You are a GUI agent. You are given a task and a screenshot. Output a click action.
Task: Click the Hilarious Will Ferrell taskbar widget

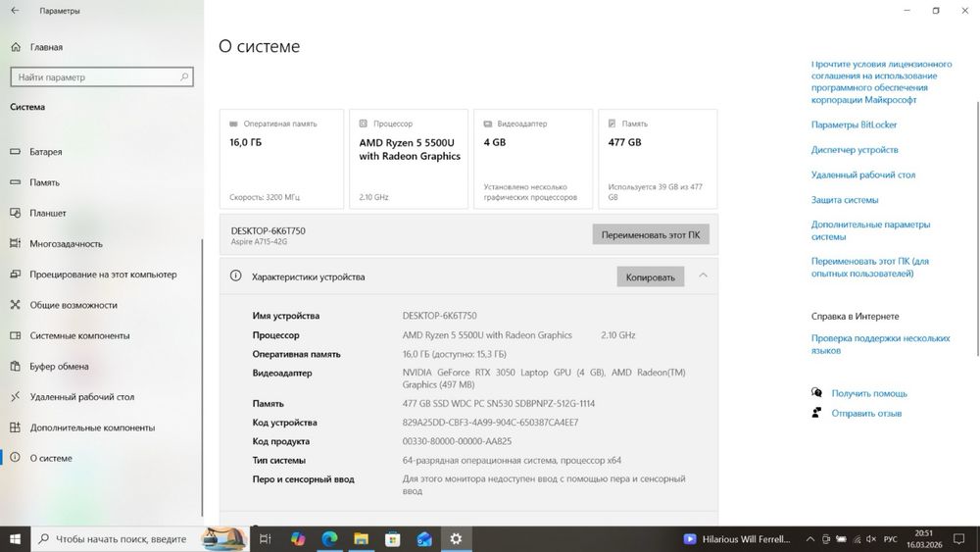pos(737,539)
